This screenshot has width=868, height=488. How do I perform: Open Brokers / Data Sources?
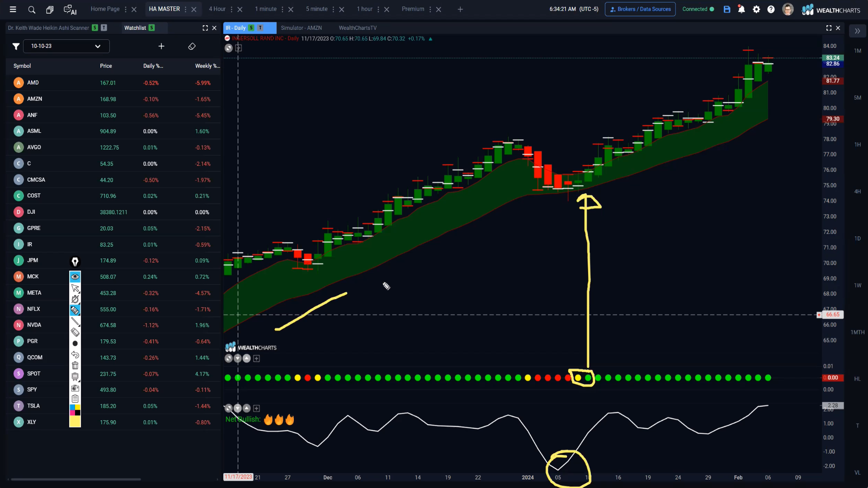[x=640, y=9]
